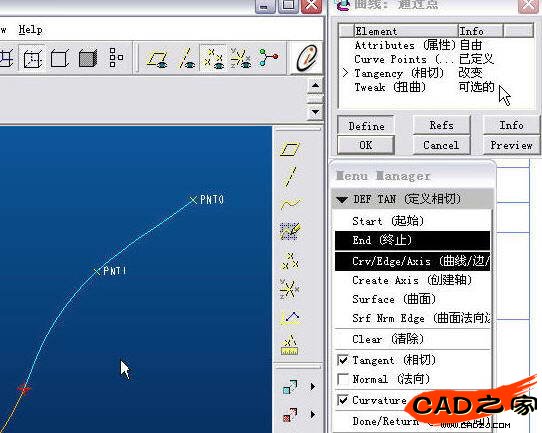Select the datum axis tool in sidebar
The image size is (542, 433).
click(x=290, y=176)
